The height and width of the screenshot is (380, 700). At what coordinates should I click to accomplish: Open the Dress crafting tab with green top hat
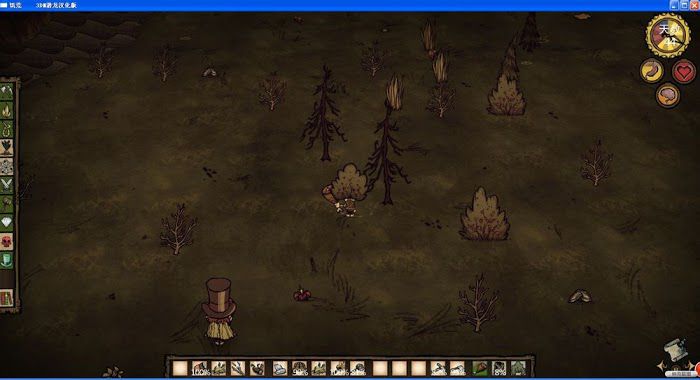click(x=7, y=260)
